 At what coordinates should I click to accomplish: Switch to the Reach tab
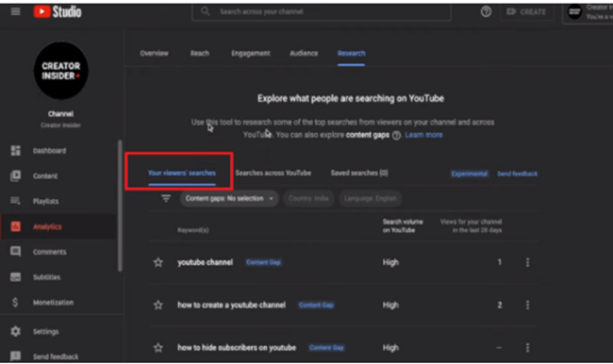pos(200,53)
